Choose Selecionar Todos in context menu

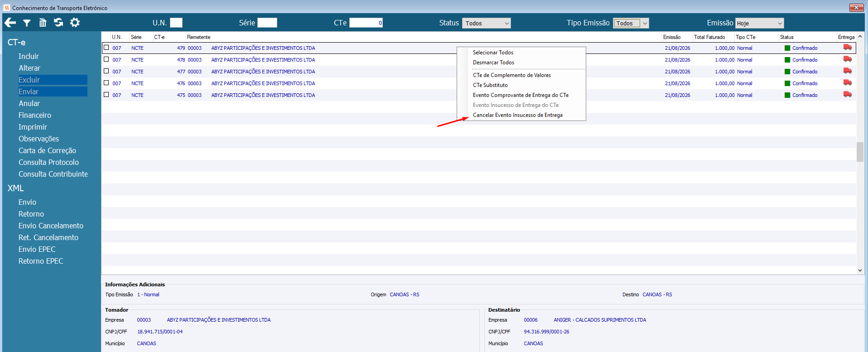tap(493, 53)
